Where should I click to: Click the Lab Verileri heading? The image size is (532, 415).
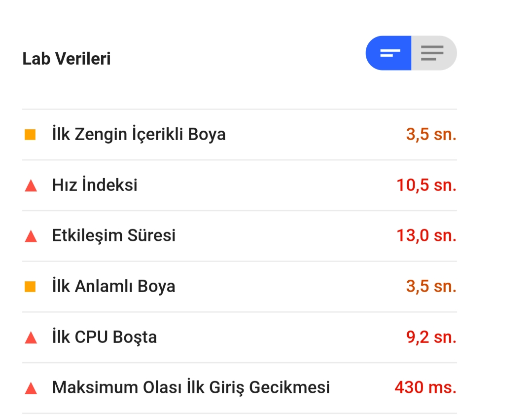click(x=67, y=58)
